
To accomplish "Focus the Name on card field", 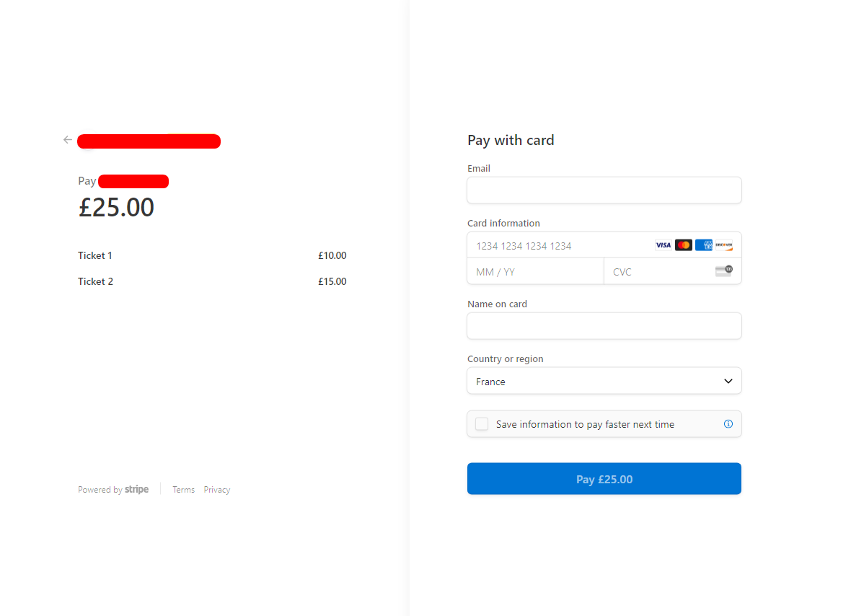I will (x=604, y=326).
